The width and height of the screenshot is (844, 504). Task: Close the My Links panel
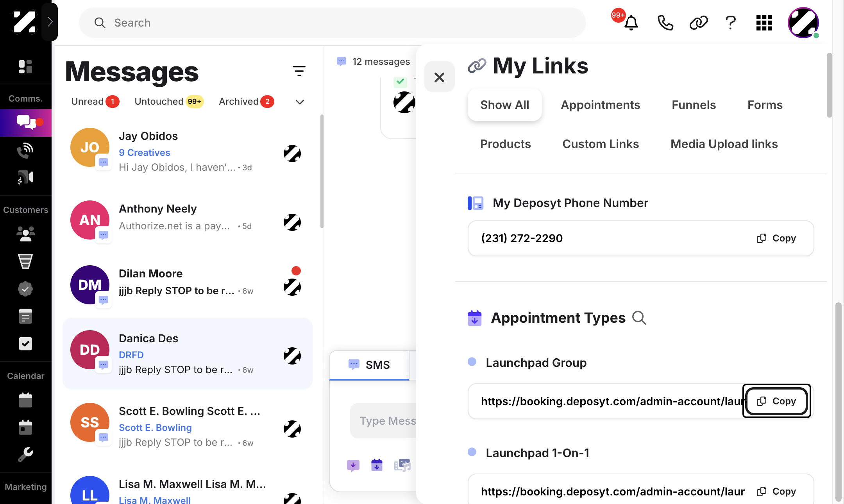[439, 77]
